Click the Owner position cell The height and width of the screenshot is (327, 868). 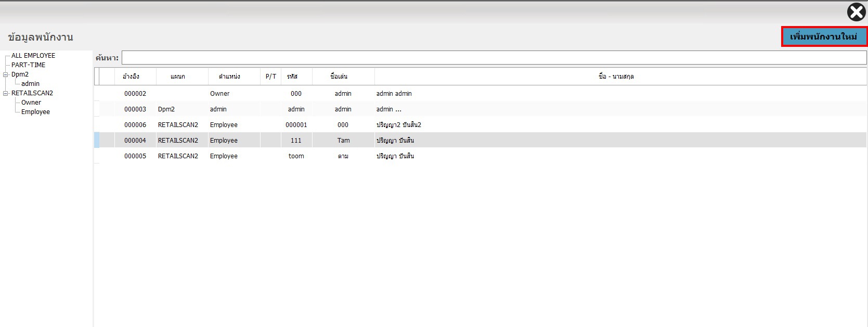coord(234,94)
